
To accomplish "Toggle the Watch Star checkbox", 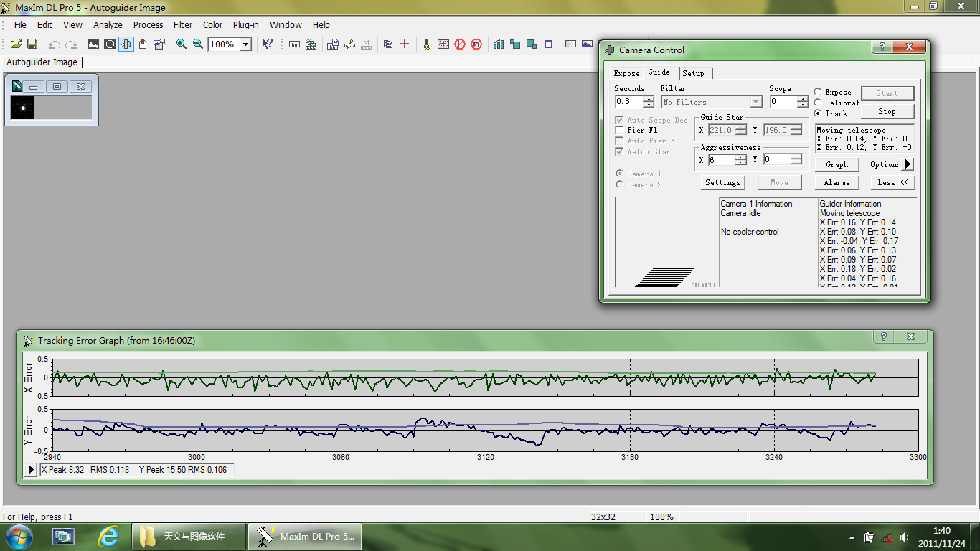I will pyautogui.click(x=619, y=151).
